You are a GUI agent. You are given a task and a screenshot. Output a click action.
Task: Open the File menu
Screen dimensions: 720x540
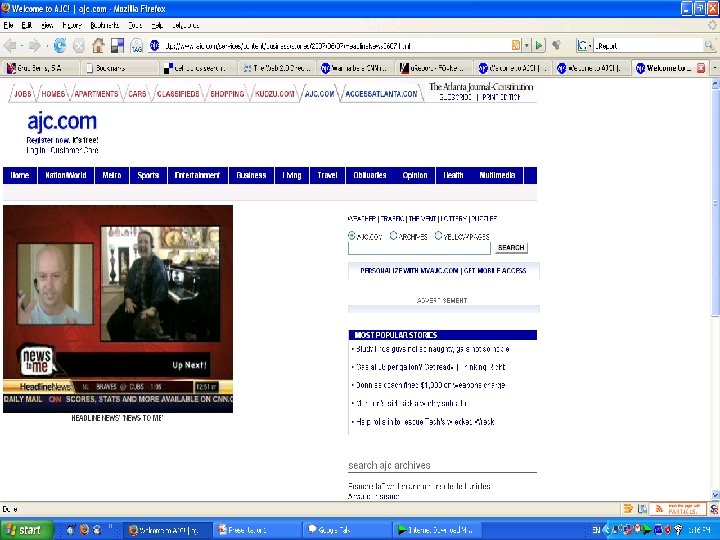(8, 25)
